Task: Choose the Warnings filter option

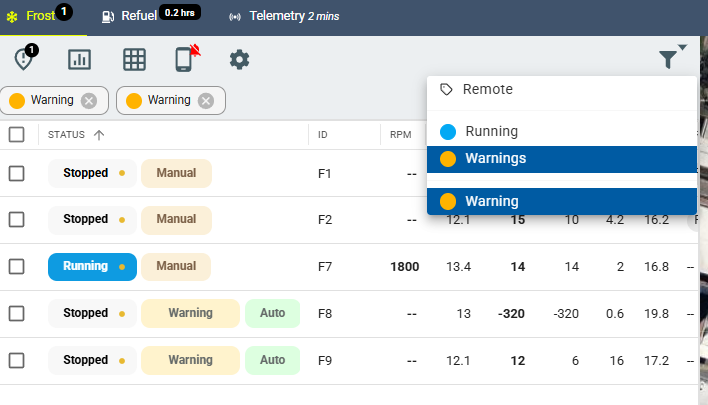Action: click(x=495, y=158)
